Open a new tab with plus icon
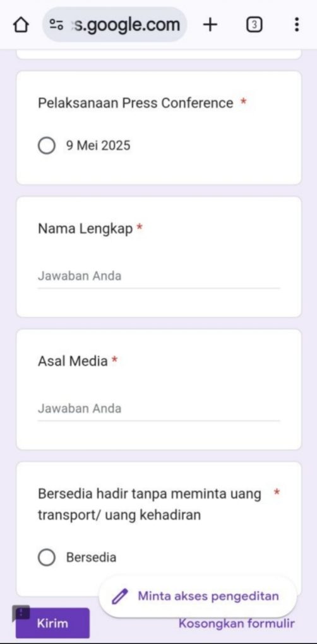This screenshot has width=317, height=644. click(210, 25)
